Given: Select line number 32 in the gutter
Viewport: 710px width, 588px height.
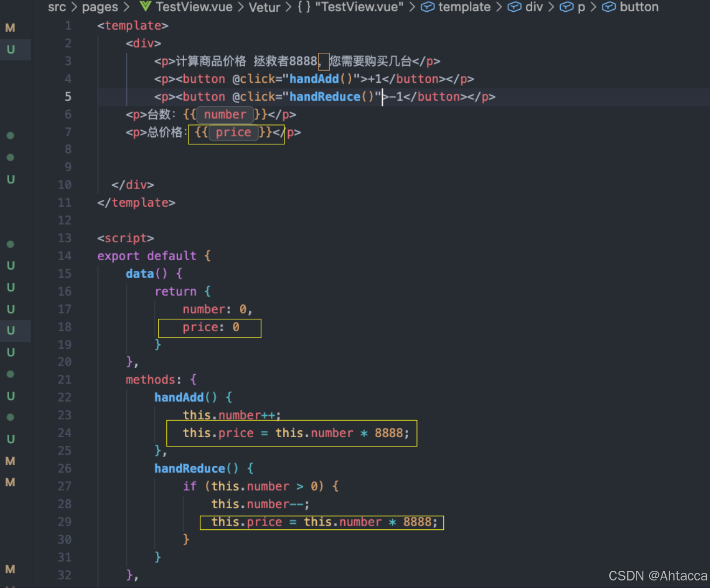Looking at the screenshot, I should (x=65, y=575).
